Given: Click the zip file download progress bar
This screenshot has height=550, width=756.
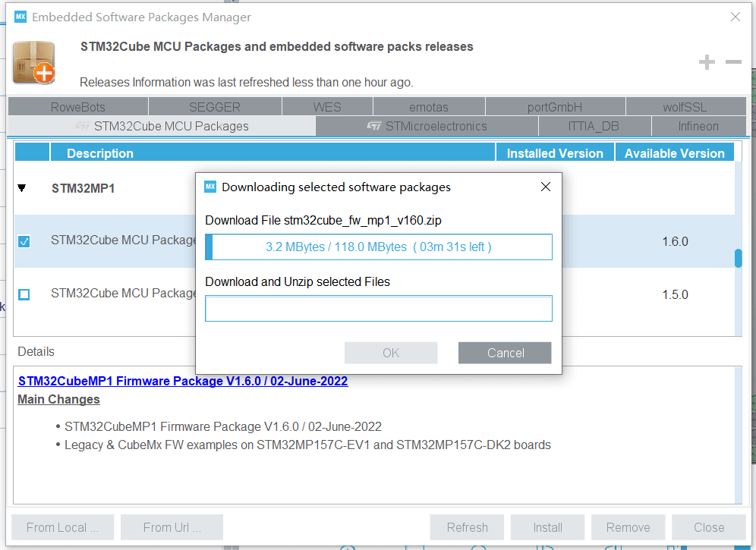Looking at the screenshot, I should tap(379, 247).
